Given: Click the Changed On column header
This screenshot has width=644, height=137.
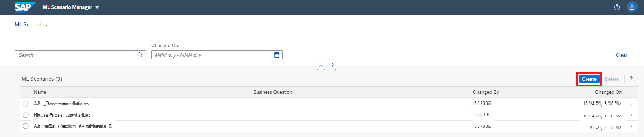Looking at the screenshot, I should click(x=608, y=92).
